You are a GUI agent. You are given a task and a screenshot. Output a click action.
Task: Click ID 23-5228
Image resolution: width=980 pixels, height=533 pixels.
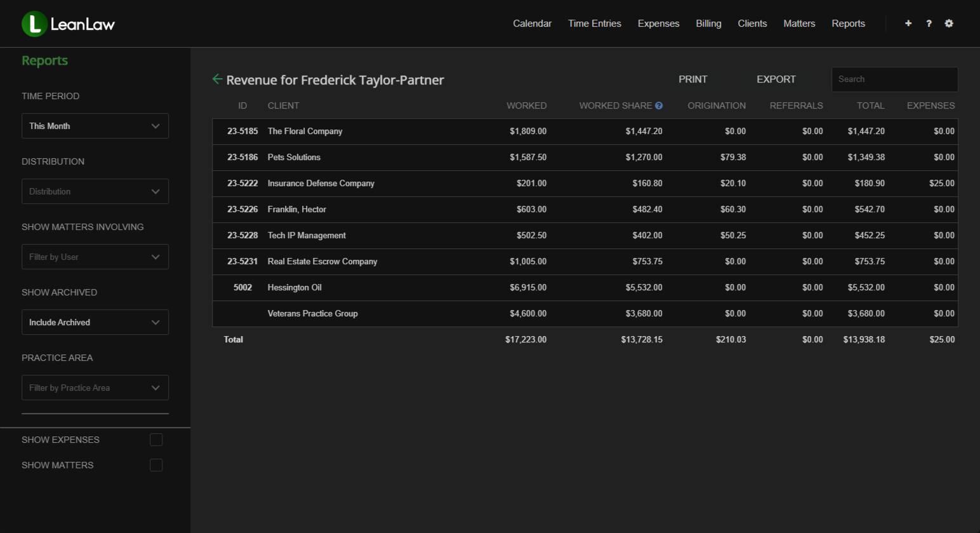tap(242, 236)
